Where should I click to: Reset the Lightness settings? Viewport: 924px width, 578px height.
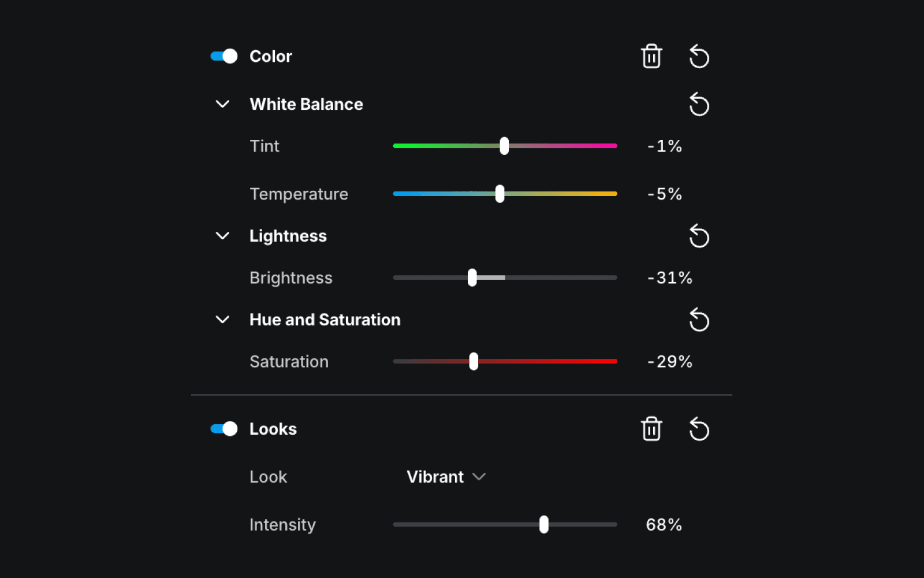pyautogui.click(x=699, y=236)
